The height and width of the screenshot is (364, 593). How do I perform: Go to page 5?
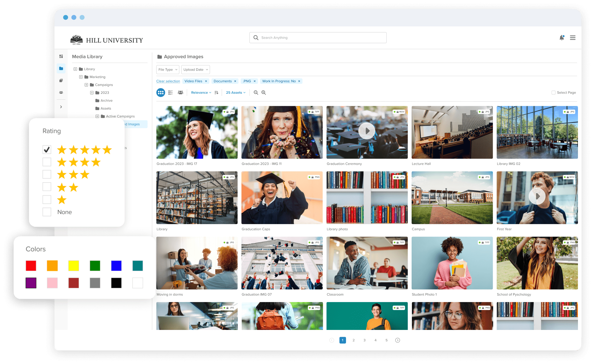coord(386,340)
